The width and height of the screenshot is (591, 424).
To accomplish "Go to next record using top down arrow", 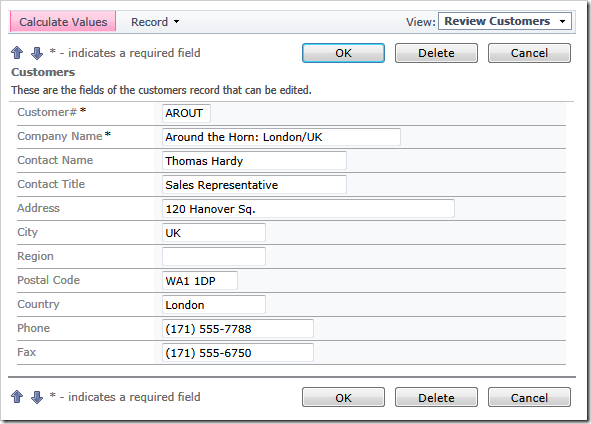I will pos(37,53).
